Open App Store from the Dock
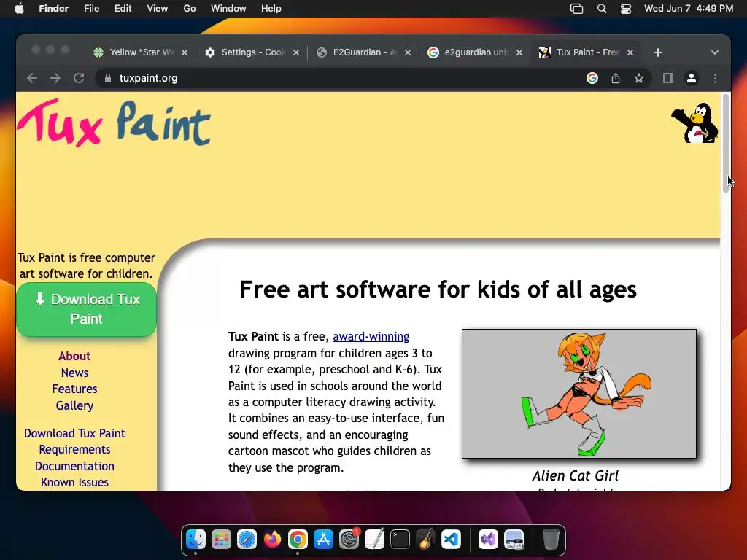Image resolution: width=747 pixels, height=560 pixels. click(323, 540)
